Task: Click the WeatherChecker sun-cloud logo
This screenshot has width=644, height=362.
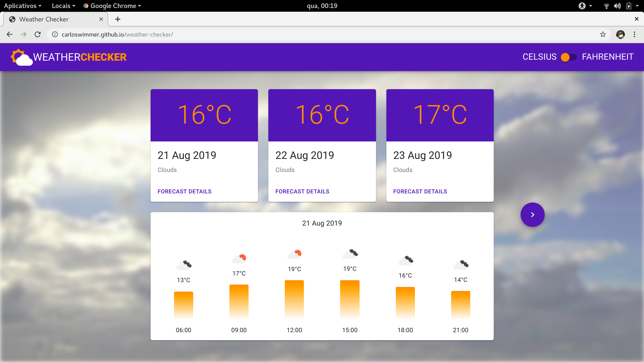Action: coord(21,57)
